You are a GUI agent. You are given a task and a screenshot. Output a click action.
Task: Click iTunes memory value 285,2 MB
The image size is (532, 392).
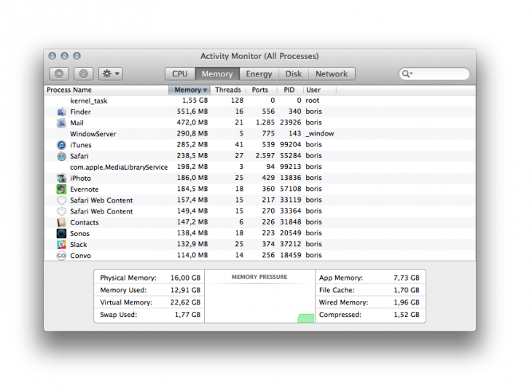[x=192, y=145]
